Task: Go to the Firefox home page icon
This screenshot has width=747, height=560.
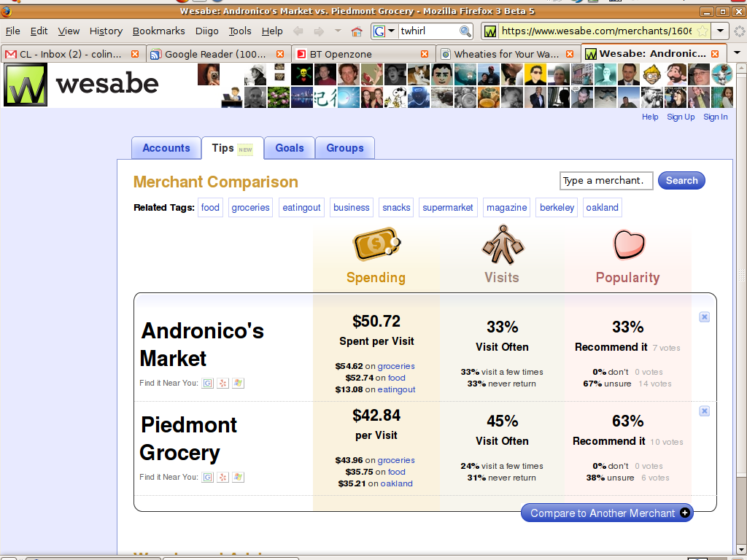Action: pos(357,31)
